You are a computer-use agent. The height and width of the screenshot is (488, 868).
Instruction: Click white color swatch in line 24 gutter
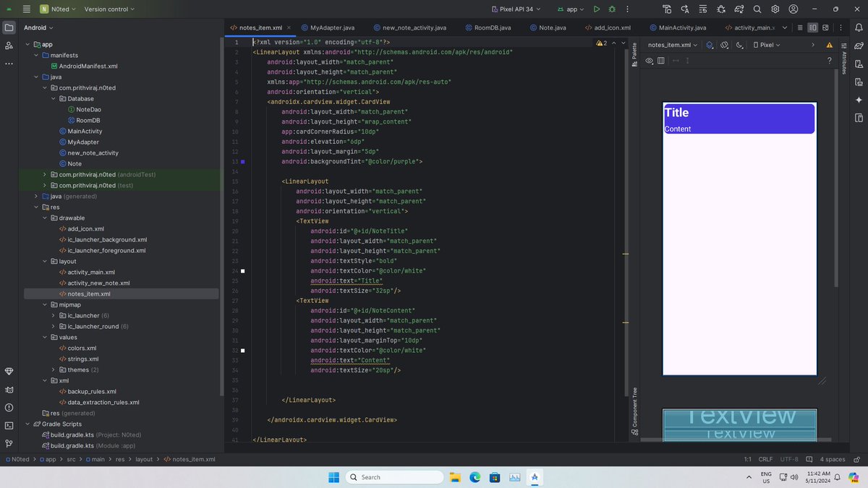242,271
